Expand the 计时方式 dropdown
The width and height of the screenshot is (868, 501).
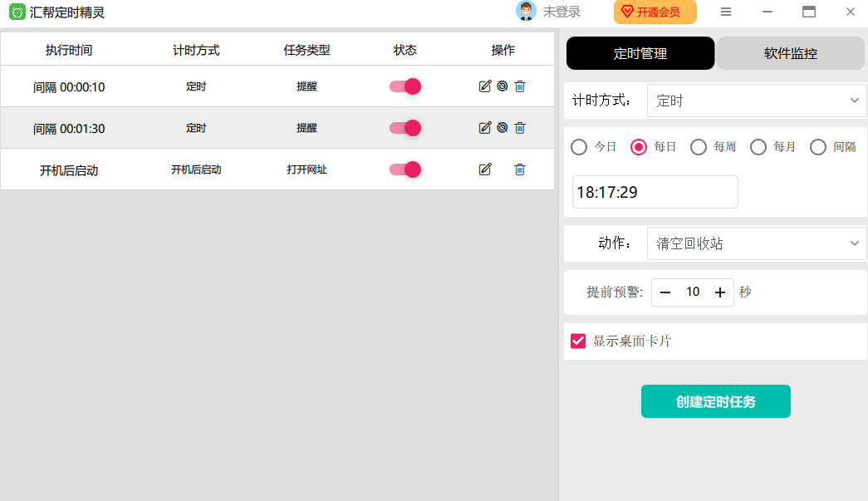(x=756, y=101)
